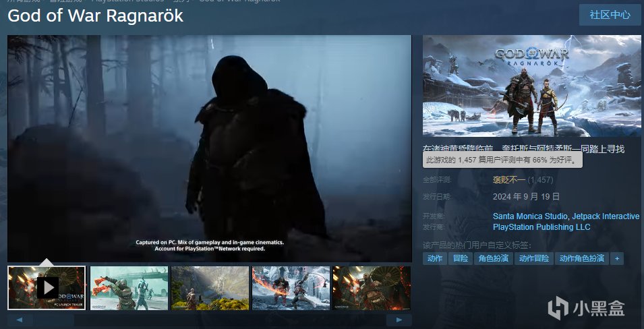
Task: Open the 动作冒险 tag
Action: (x=534, y=258)
